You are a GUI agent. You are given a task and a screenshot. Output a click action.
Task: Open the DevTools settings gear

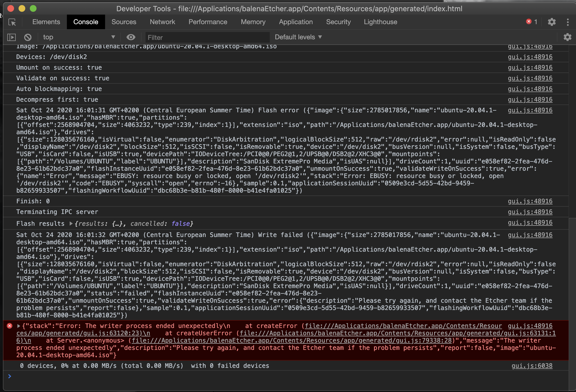[x=552, y=22]
